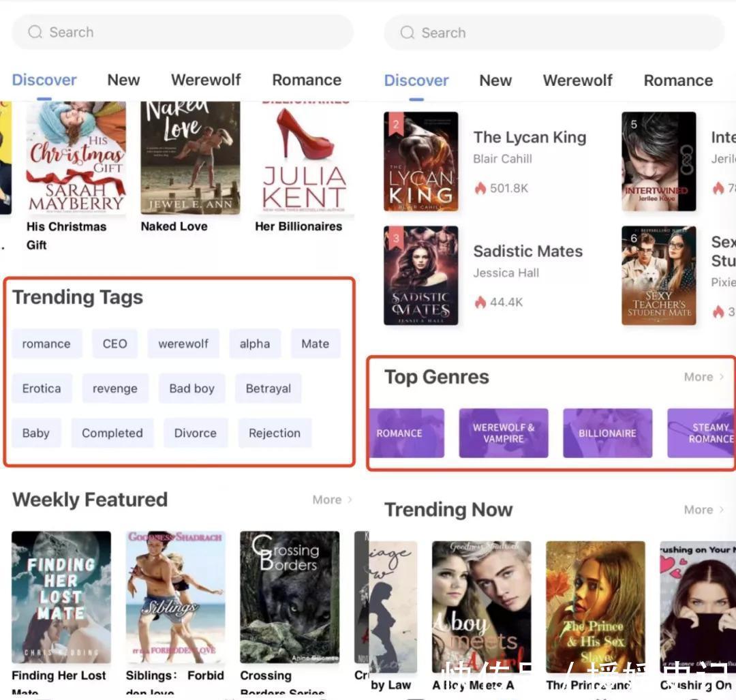Viewport: 736px width, 700px height.
Task: Click magnifier icon in right search bar
Action: tap(407, 33)
